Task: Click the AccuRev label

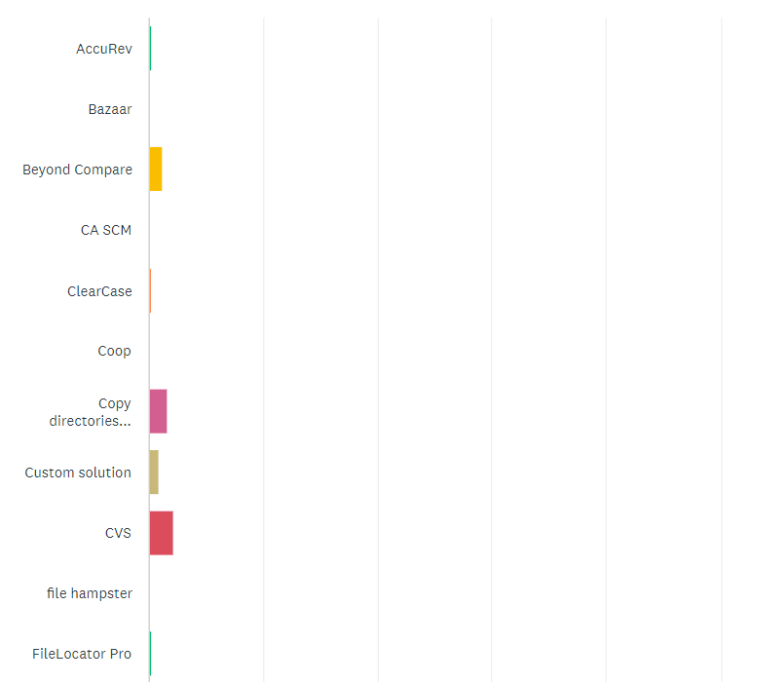Action: pyautogui.click(x=104, y=49)
